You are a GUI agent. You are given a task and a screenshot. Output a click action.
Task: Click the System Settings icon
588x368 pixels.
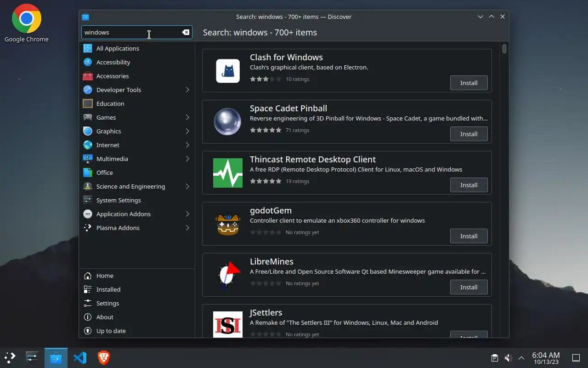88,200
